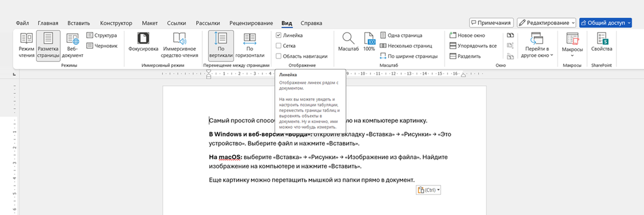Switch to Draft (Черновик) view

click(x=102, y=46)
